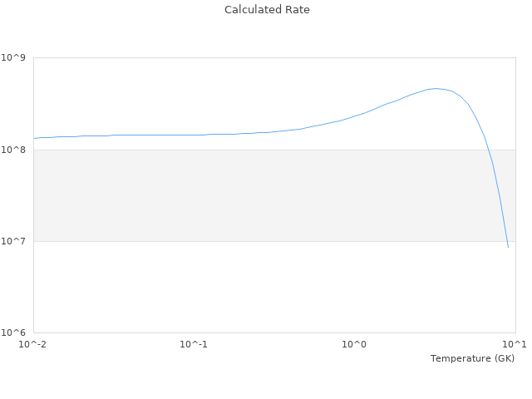
Task: Click the 10^0 x-axis tick label
Action: coord(354,344)
